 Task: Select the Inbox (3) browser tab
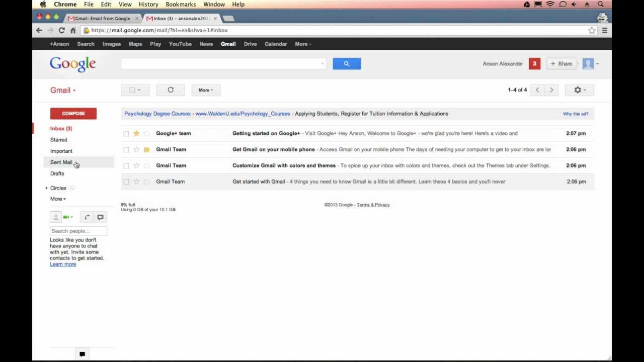(x=182, y=19)
